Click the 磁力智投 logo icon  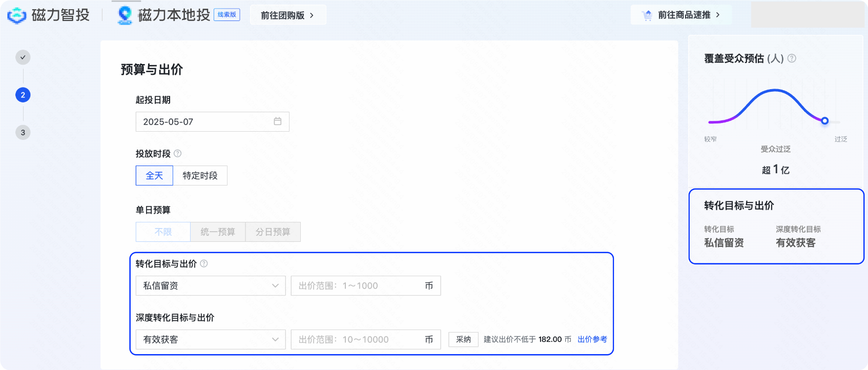pos(17,15)
